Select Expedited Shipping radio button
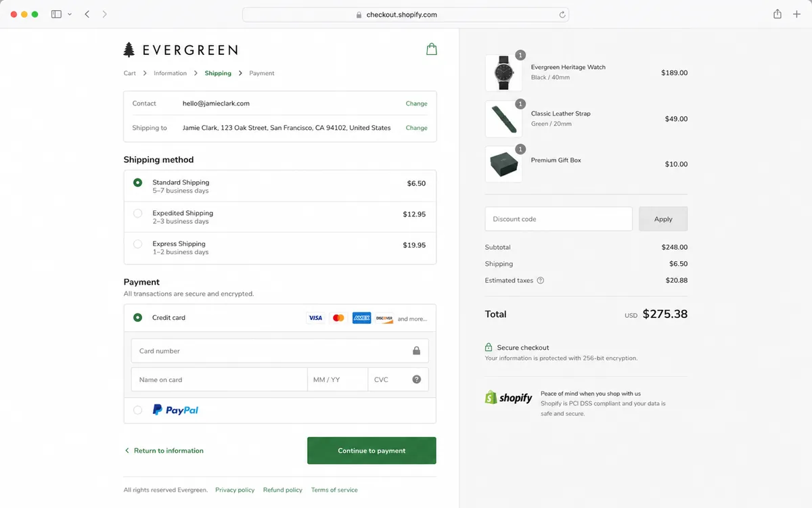Image resolution: width=812 pixels, height=508 pixels. tap(138, 213)
